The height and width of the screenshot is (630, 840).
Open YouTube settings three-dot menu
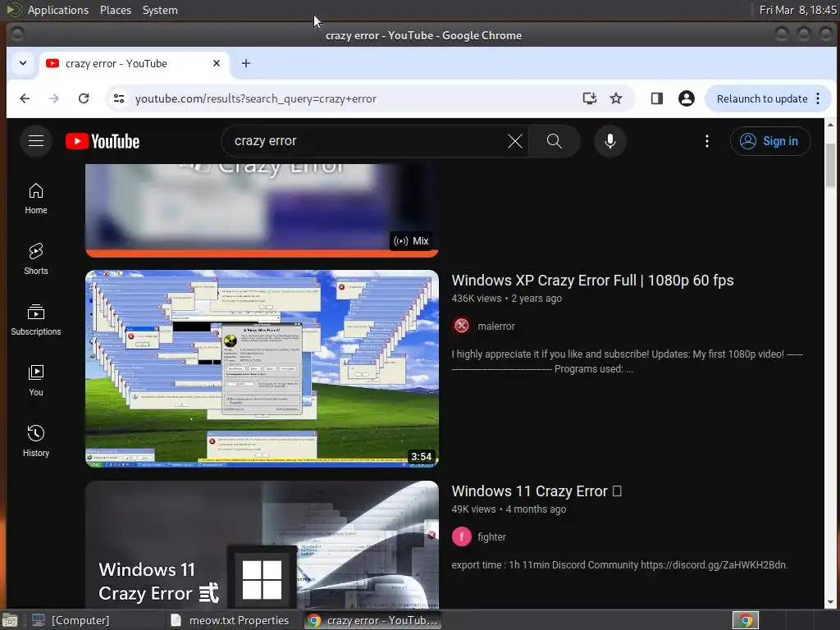706,141
